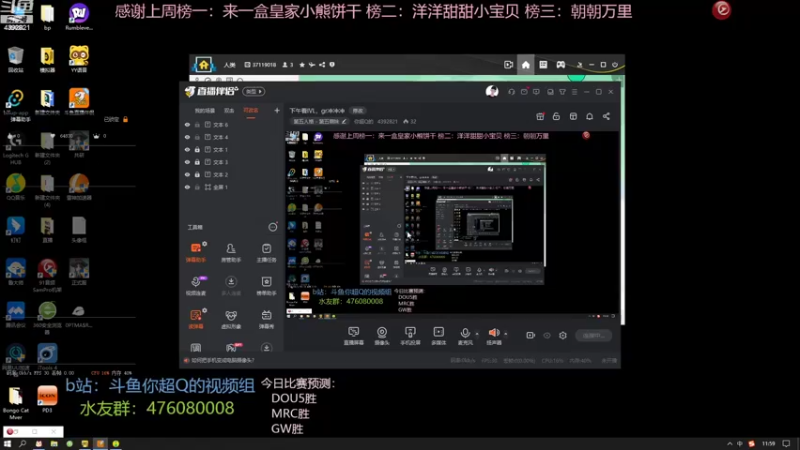Open the phone camera help link at bottom left
Viewport: 800px width, 450px height.
click(223, 360)
